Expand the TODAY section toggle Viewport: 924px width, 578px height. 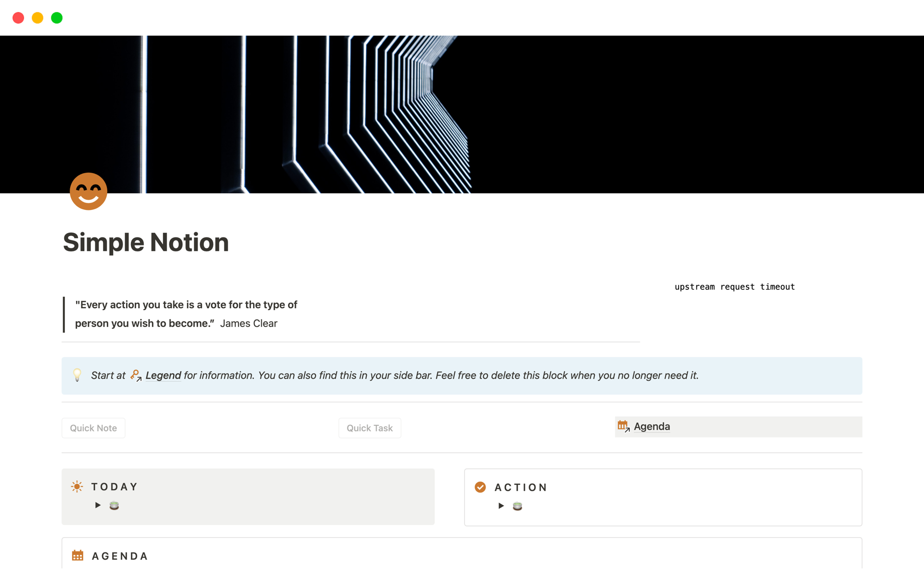[x=98, y=505]
